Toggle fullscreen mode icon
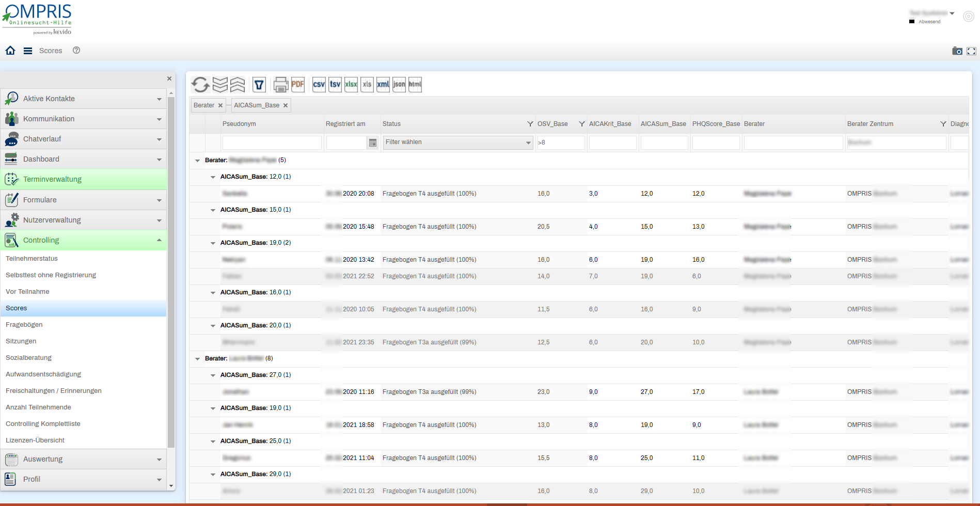Image resolution: width=980 pixels, height=506 pixels. pos(971,51)
